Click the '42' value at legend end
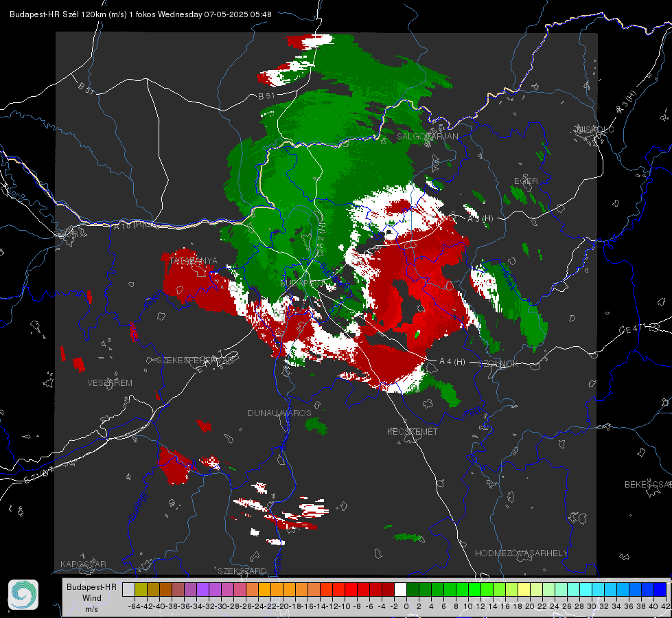 pyautogui.click(x=665, y=606)
